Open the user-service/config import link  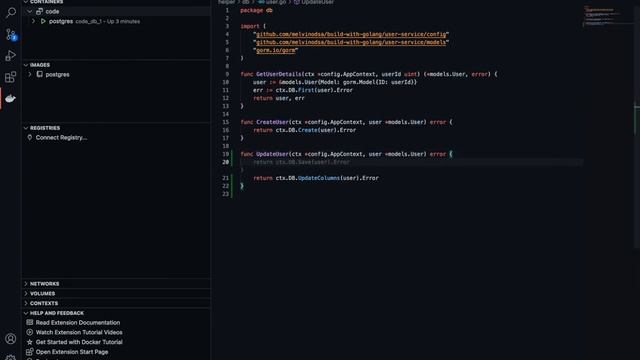tap(351, 34)
